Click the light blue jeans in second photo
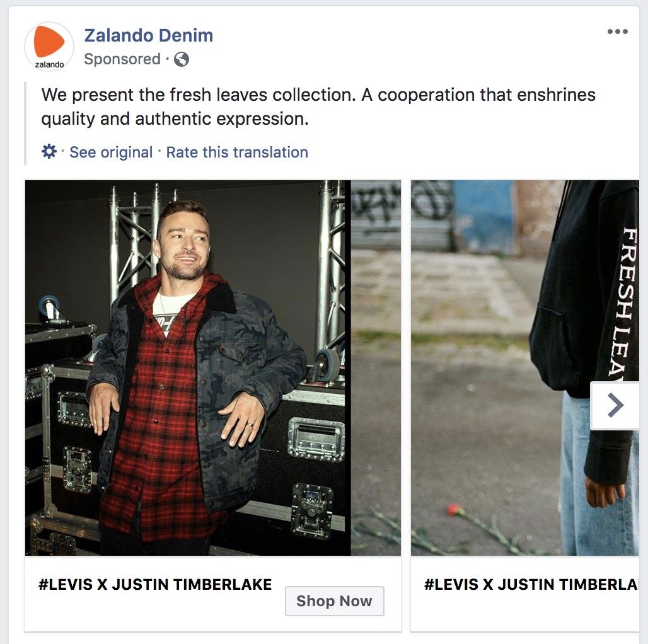Screen dimensions: 648x644 click(599, 475)
